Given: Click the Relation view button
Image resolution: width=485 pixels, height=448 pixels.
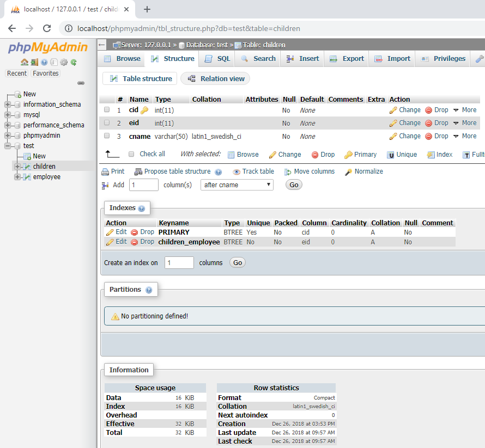Looking at the screenshot, I should click(x=216, y=79).
